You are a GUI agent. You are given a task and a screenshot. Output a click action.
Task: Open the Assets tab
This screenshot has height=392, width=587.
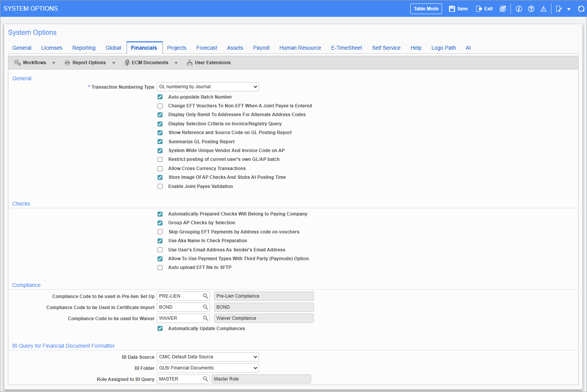pos(235,48)
